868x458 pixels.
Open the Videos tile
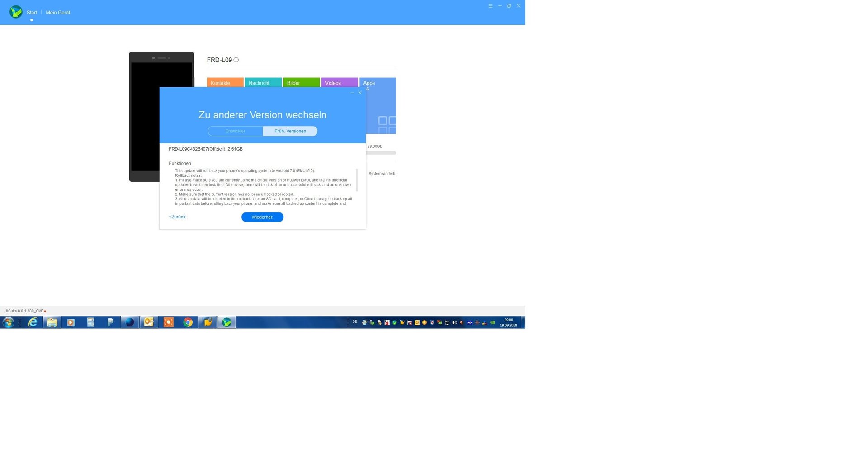(x=340, y=83)
